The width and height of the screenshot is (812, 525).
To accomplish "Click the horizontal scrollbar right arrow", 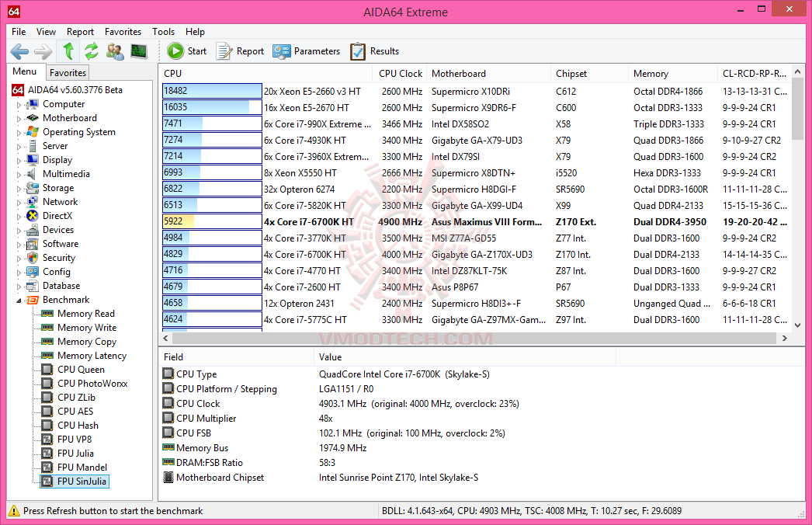I will [785, 339].
